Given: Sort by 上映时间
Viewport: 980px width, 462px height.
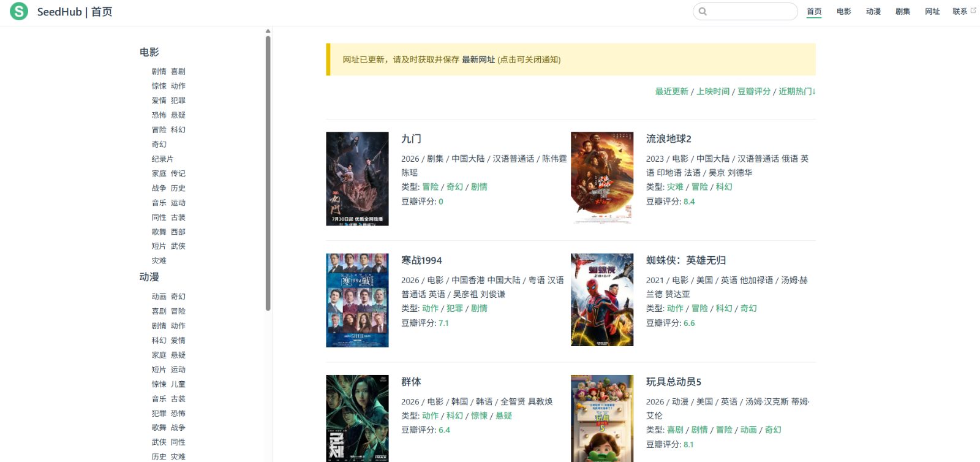Looking at the screenshot, I should pos(713,91).
